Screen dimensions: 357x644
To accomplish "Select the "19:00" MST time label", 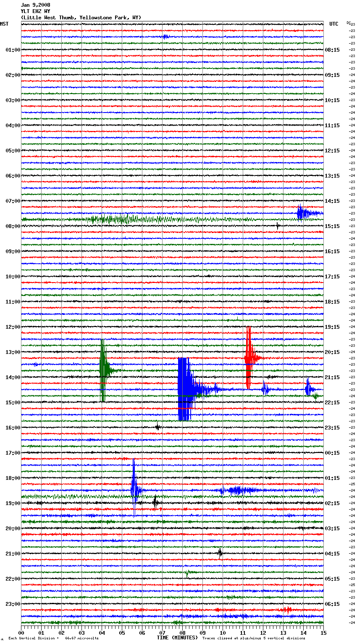I will pos(13,503).
